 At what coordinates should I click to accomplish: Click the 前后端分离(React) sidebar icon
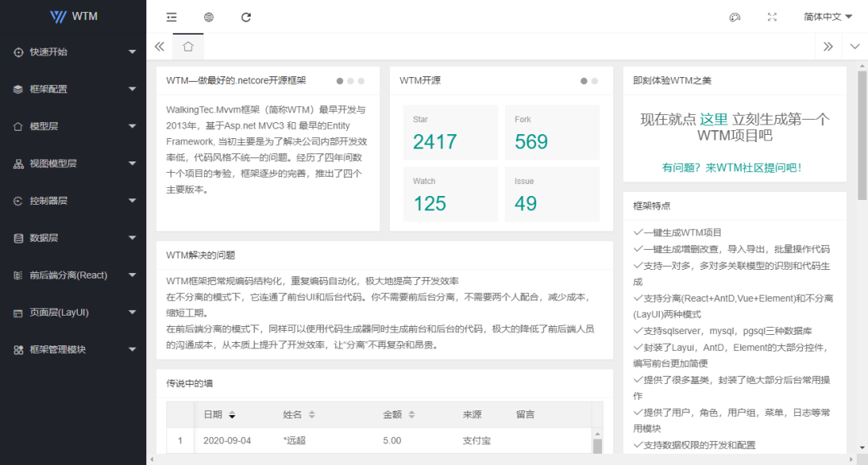click(x=18, y=275)
